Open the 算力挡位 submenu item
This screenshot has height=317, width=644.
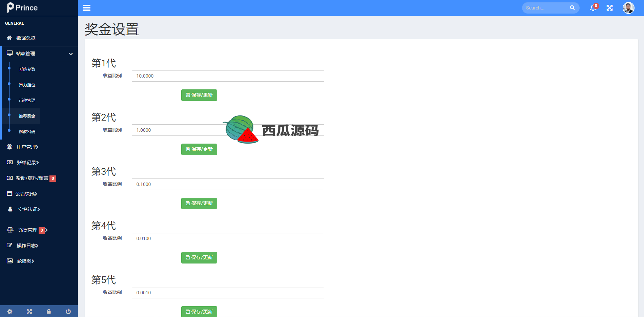point(27,85)
